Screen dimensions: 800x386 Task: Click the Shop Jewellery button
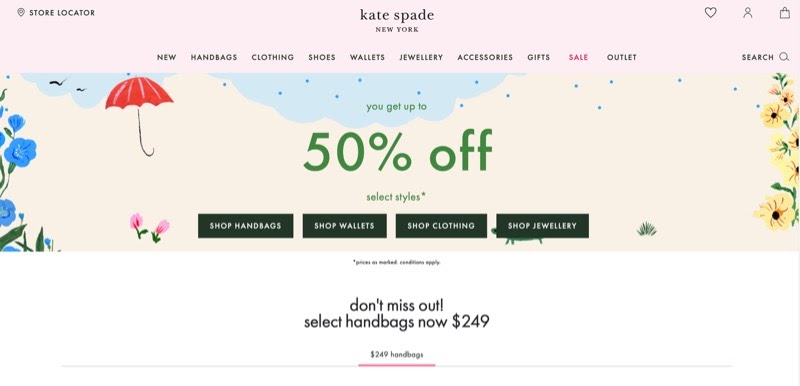coord(542,226)
